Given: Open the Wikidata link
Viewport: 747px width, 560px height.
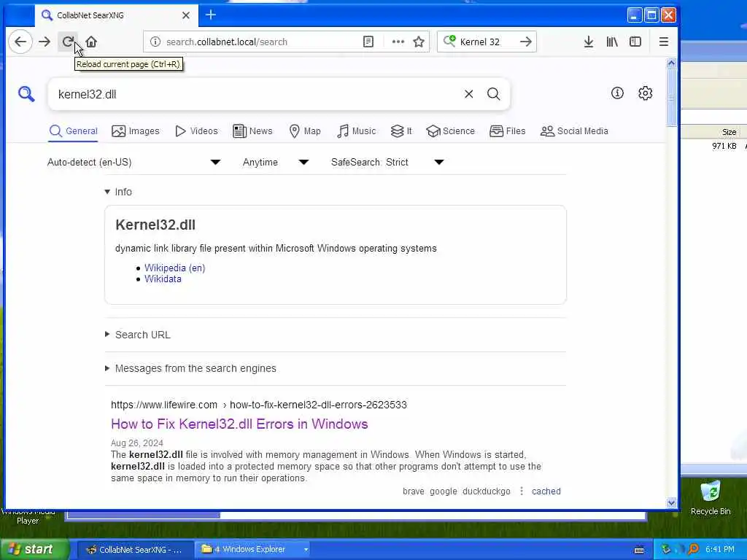Looking at the screenshot, I should tap(163, 279).
